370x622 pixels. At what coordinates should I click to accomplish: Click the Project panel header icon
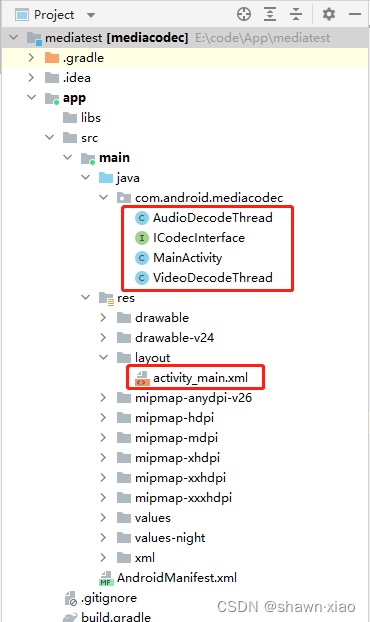coord(22,15)
